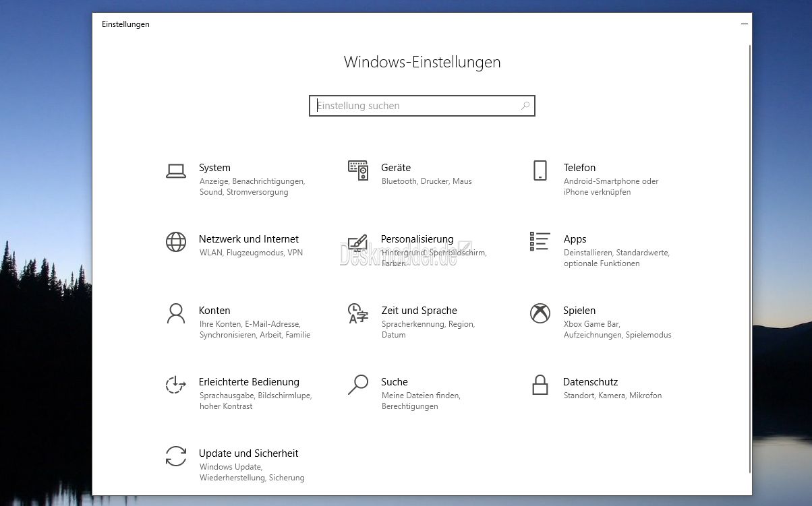Minimize the Einstellungen window
This screenshot has width=812, height=506.
click(x=745, y=24)
